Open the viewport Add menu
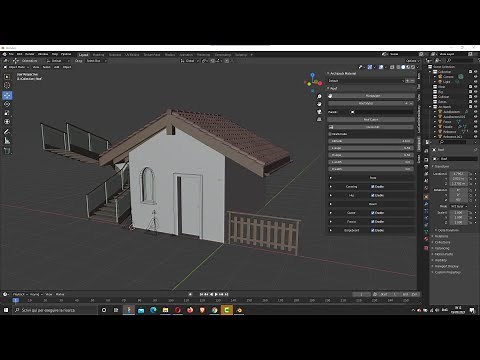 [56, 67]
